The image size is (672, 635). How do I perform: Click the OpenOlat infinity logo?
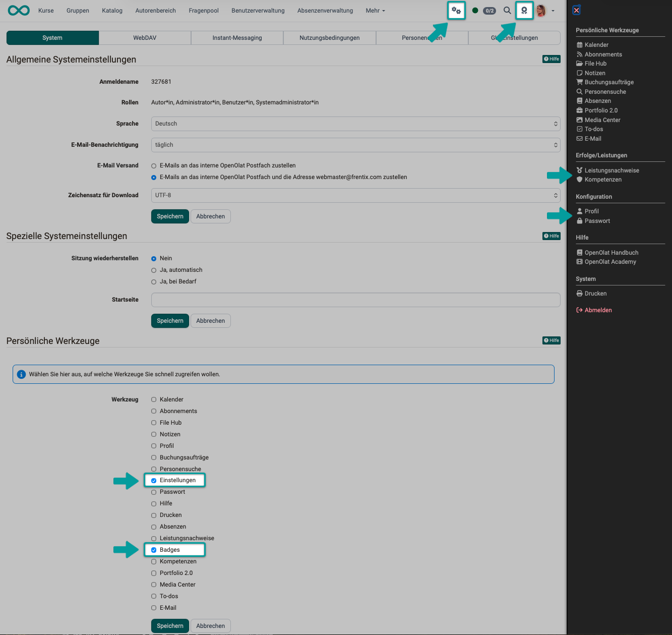coord(19,10)
